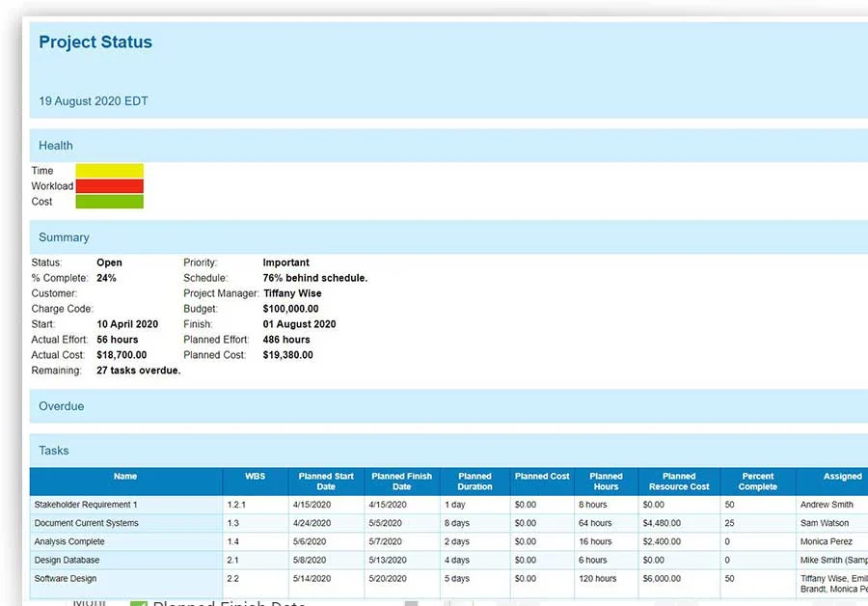The image size is (868, 606).
Task: Click assignee 'Monica Perez'
Action: 826,541
